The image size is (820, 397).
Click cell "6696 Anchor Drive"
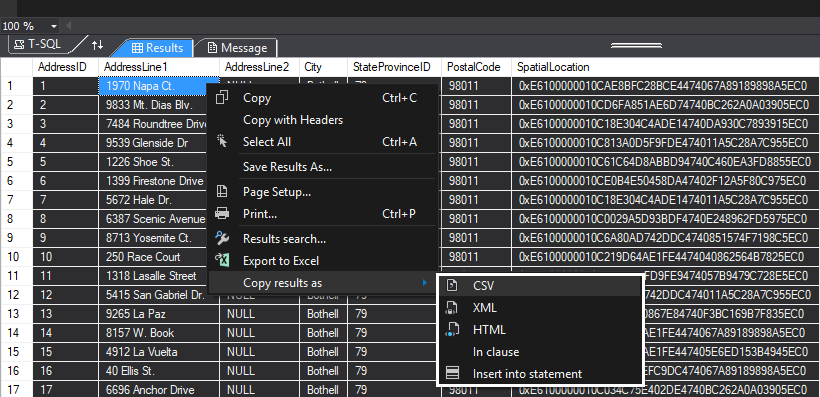click(159, 390)
